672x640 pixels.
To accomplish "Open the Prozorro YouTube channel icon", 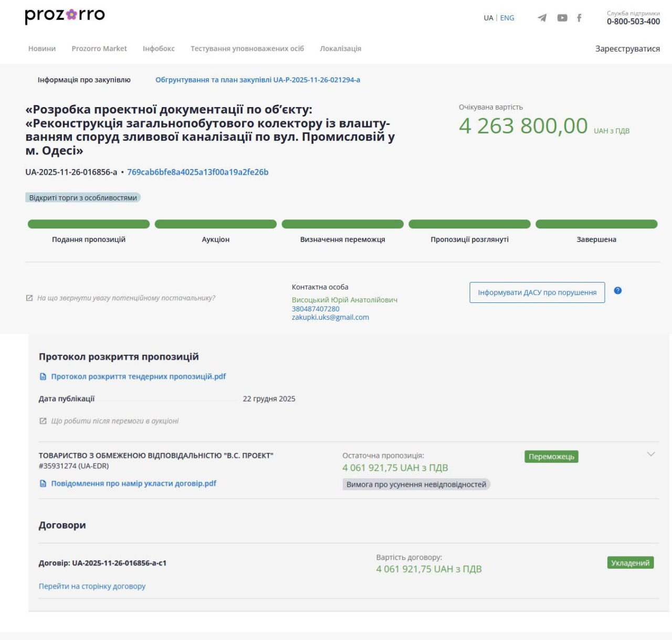I will click(562, 18).
